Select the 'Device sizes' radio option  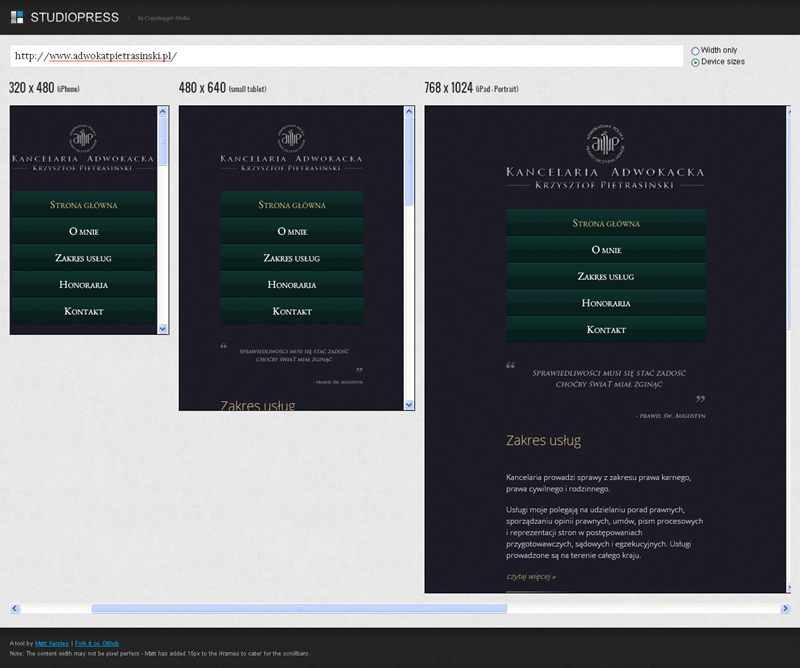tap(695, 62)
